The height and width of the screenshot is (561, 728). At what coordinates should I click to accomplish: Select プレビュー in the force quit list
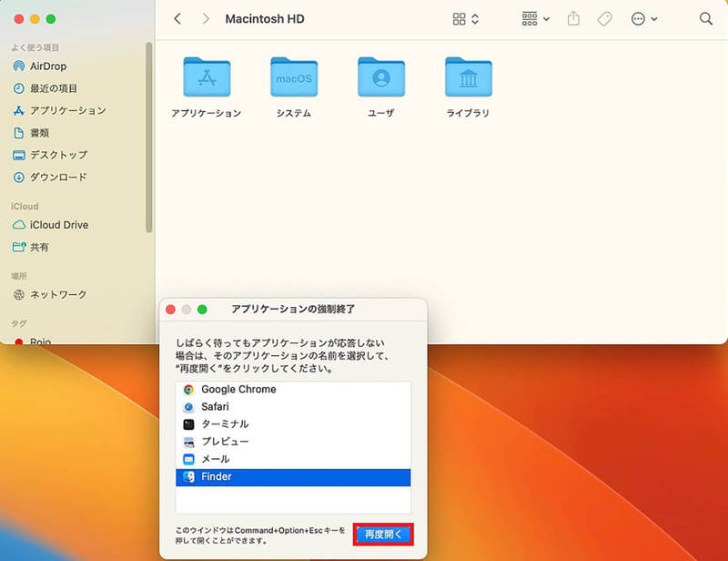click(x=293, y=442)
